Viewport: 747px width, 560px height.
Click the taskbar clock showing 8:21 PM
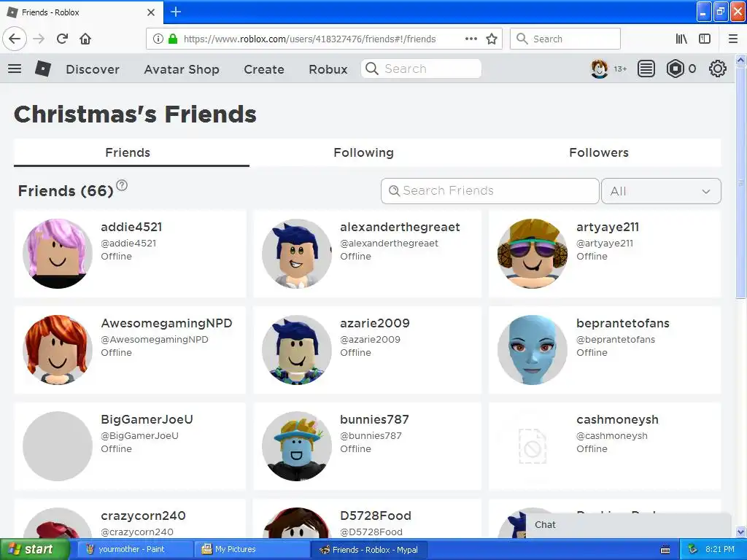click(720, 550)
